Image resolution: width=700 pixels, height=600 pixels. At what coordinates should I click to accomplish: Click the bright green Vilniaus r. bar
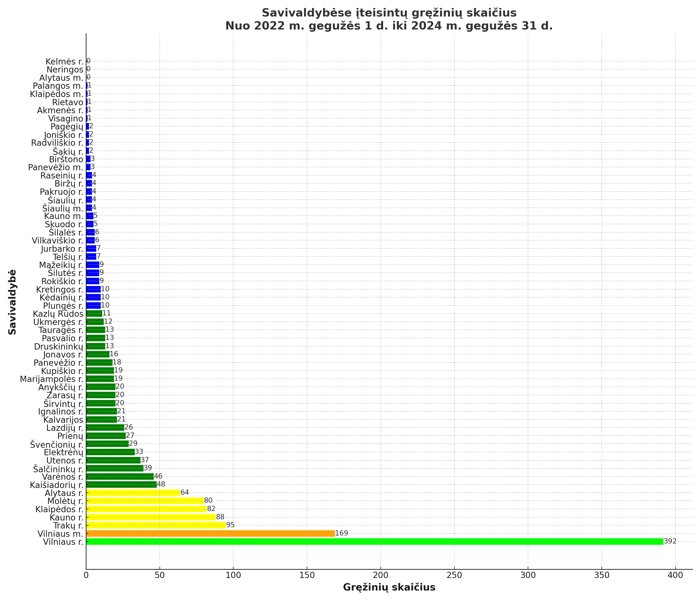(375, 541)
